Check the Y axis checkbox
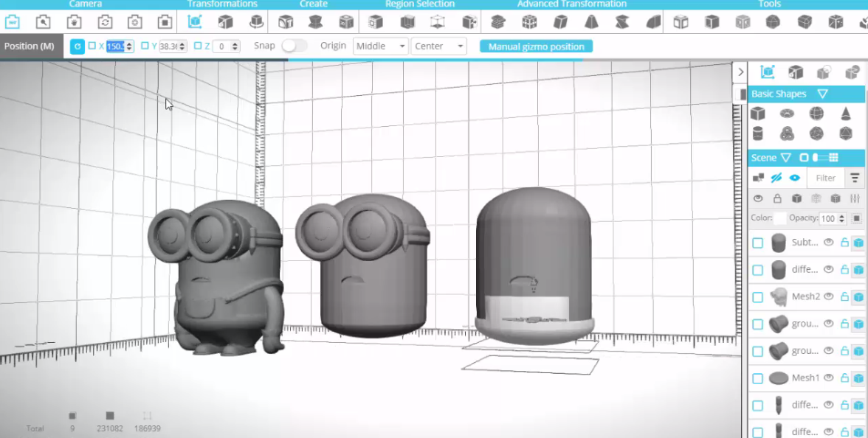 pos(145,46)
